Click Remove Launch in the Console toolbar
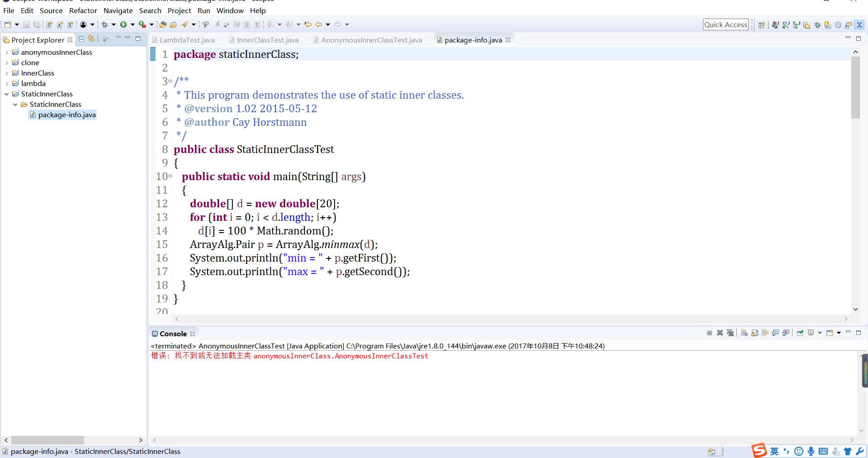Screen dimensions: 868x458 pos(720,333)
